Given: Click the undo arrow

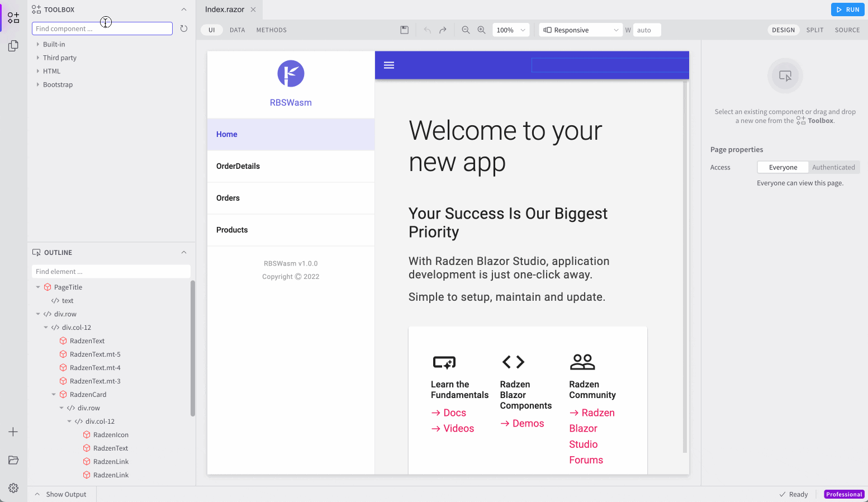Looking at the screenshot, I should [427, 30].
